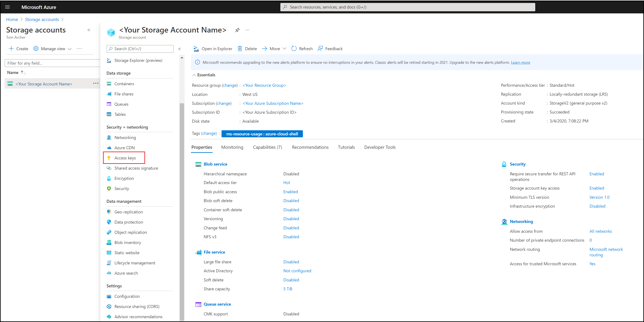Create a new storage account

[x=18, y=48]
